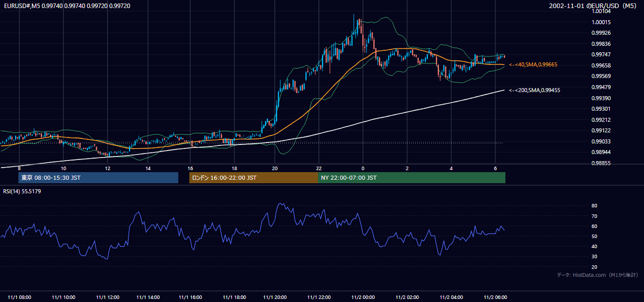Click the hour 14 tick on price chart
Image resolution: width=644 pixels, height=302 pixels.
coord(148,168)
